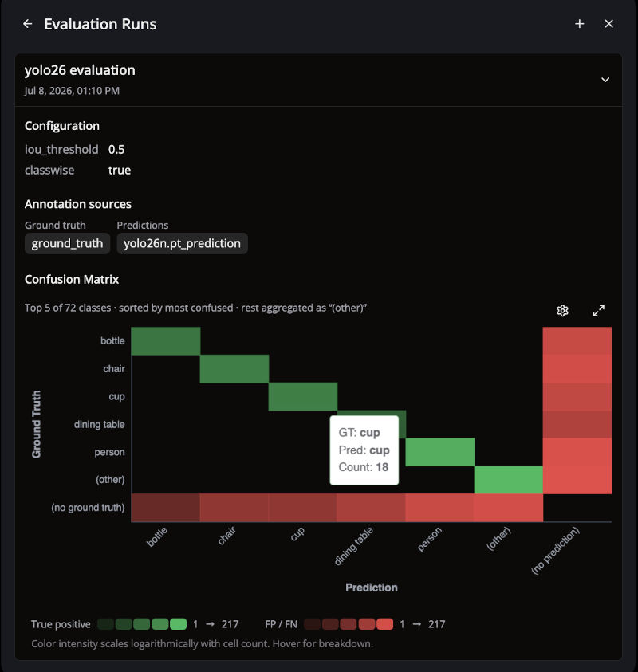638x672 pixels.
Task: Click person row no-prediction red cell
Action: pos(577,452)
